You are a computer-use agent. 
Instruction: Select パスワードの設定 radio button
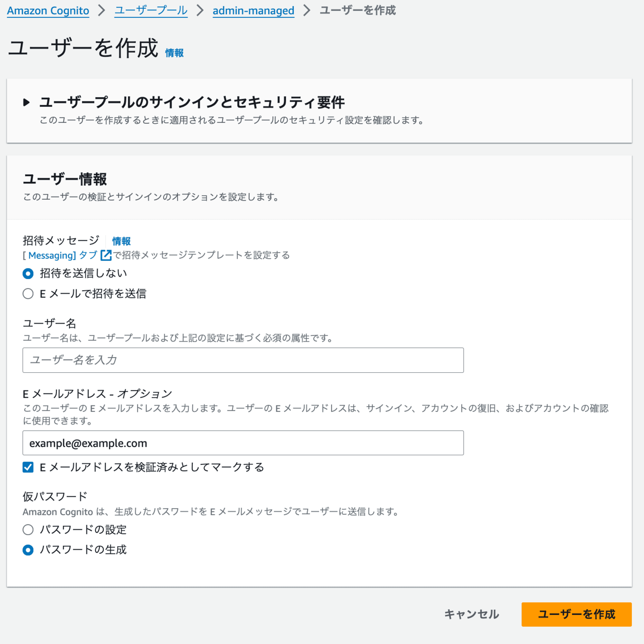28,530
